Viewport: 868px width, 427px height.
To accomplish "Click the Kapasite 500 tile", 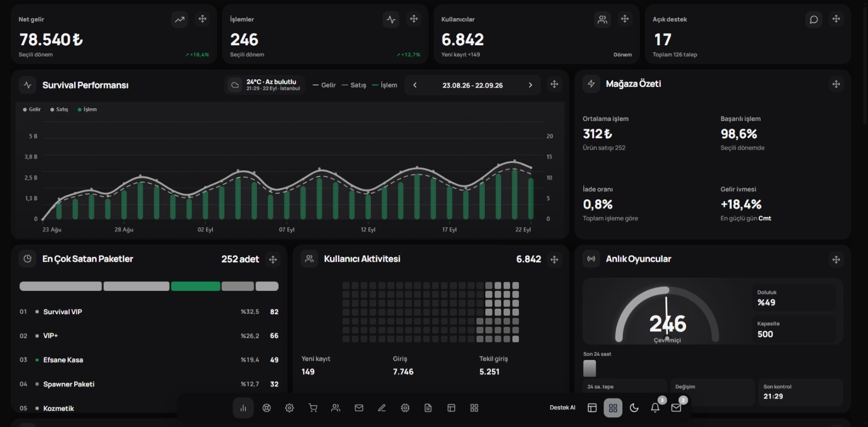I will point(795,329).
